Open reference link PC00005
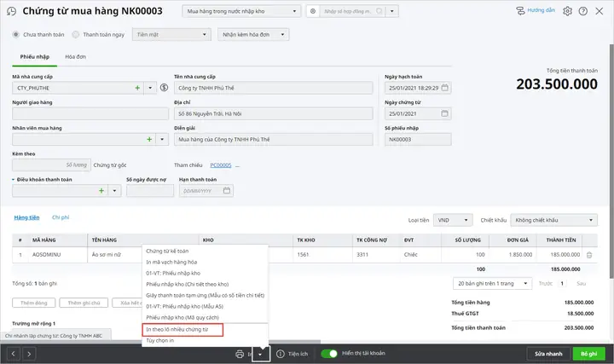The height and width of the screenshot is (364, 614). pyautogui.click(x=221, y=165)
